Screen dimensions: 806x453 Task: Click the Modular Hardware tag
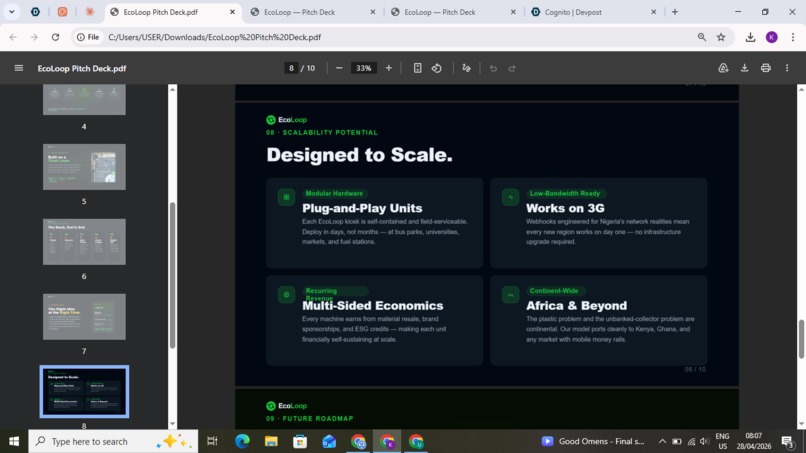click(x=334, y=193)
